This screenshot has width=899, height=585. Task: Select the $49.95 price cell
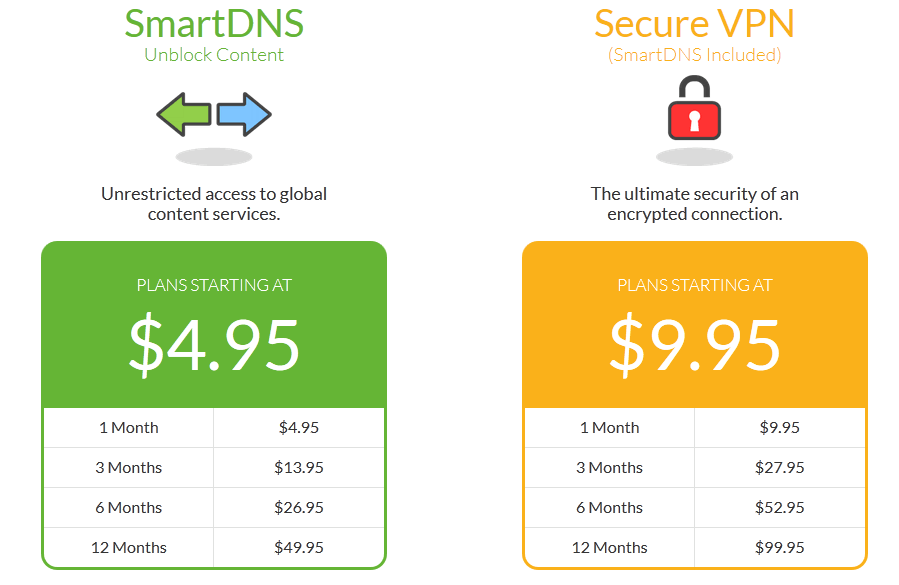tap(299, 548)
